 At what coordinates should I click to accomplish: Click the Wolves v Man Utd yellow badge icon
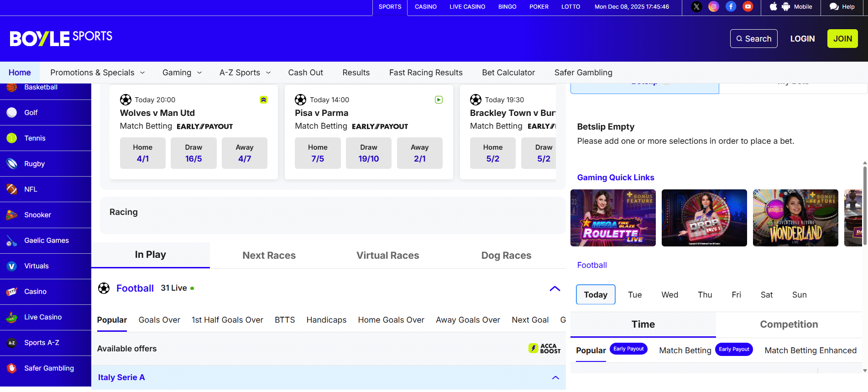click(263, 99)
